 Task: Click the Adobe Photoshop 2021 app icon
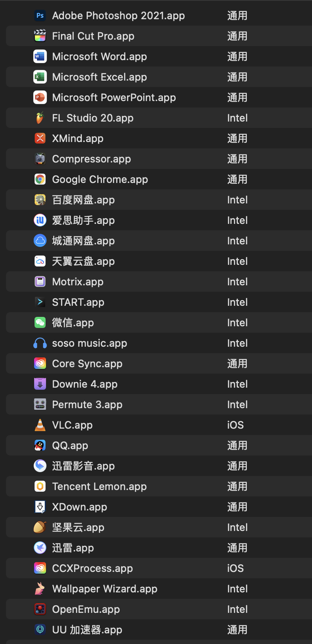pos(40,16)
